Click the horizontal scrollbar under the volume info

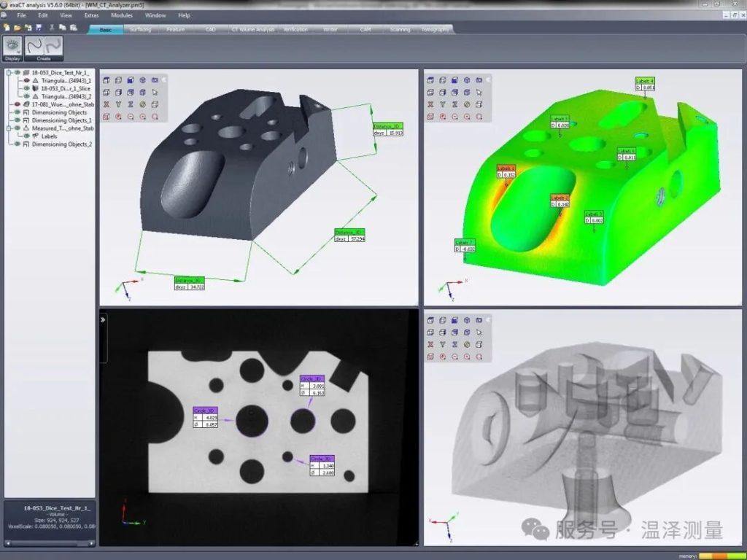[49, 542]
